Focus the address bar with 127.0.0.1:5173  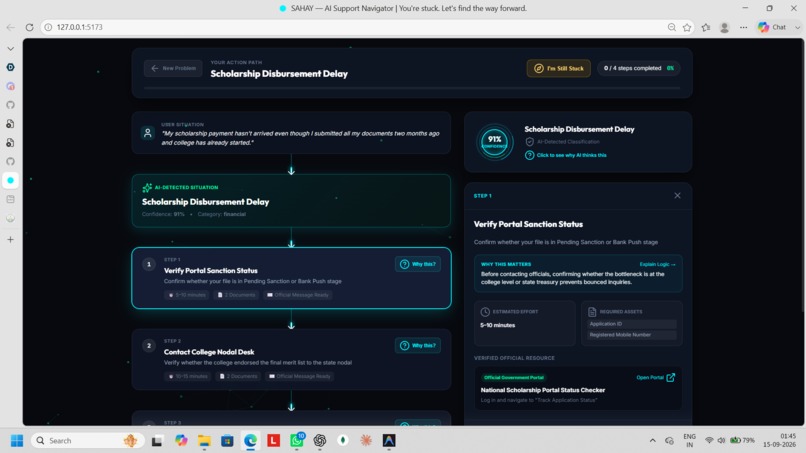click(x=355, y=27)
